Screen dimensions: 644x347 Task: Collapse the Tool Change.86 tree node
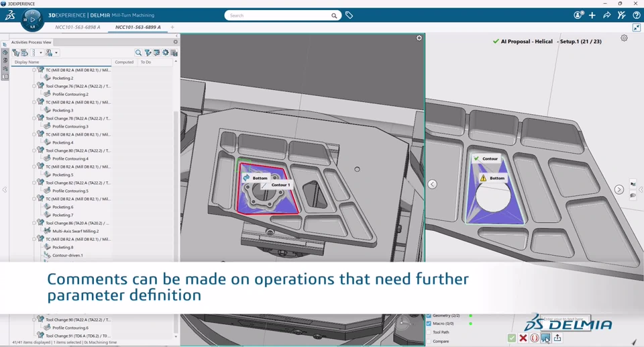(34, 224)
